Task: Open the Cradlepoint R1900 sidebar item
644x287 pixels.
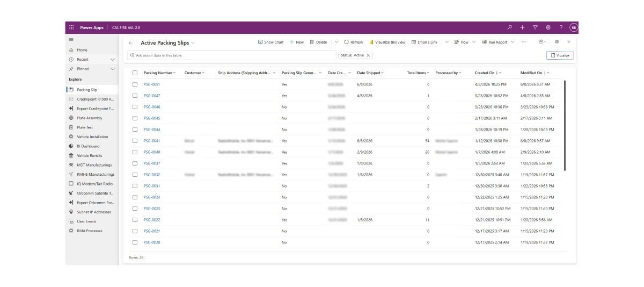Action: tap(92, 99)
